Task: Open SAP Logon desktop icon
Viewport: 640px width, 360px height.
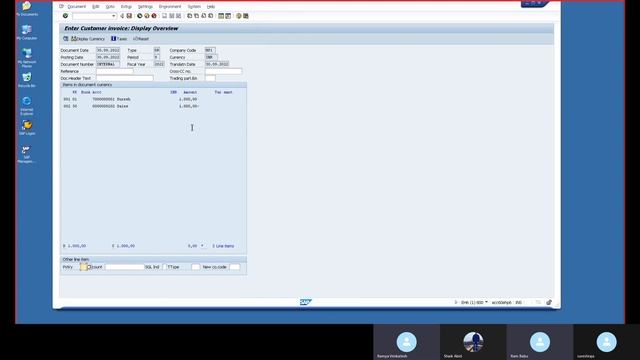Action: tap(27, 128)
